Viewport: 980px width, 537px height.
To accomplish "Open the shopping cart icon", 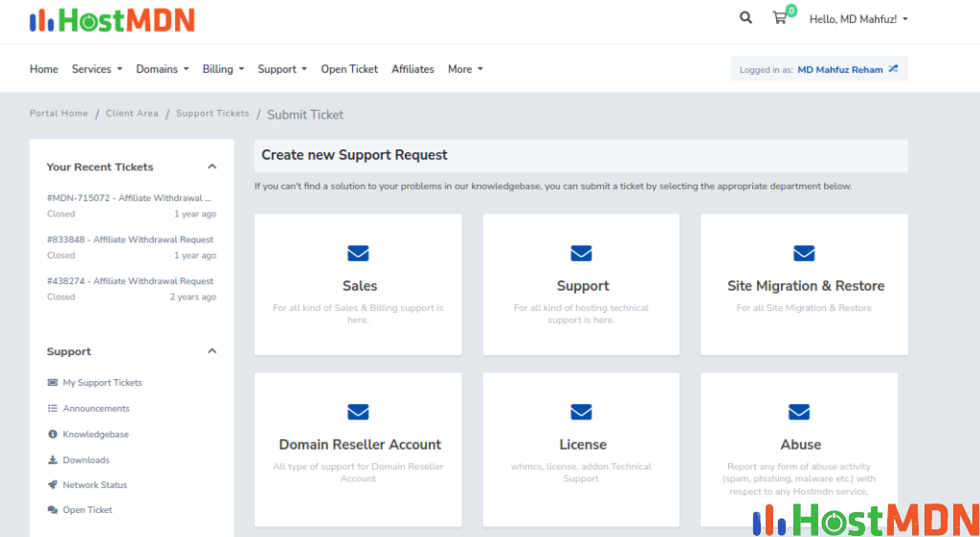I will [780, 18].
